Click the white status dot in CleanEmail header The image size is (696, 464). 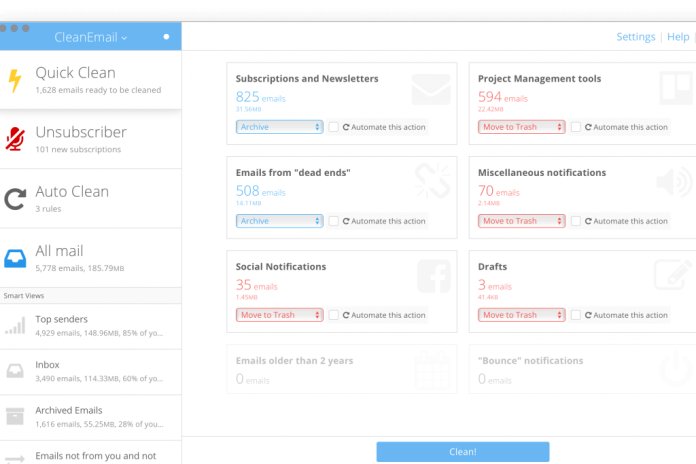tap(166, 36)
